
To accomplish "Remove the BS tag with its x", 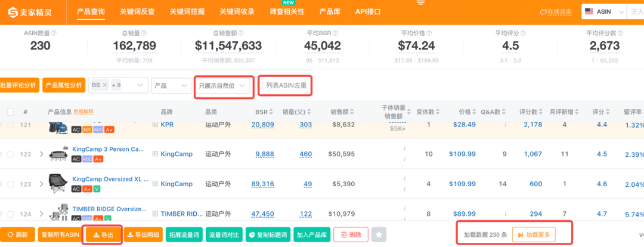I will point(105,85).
